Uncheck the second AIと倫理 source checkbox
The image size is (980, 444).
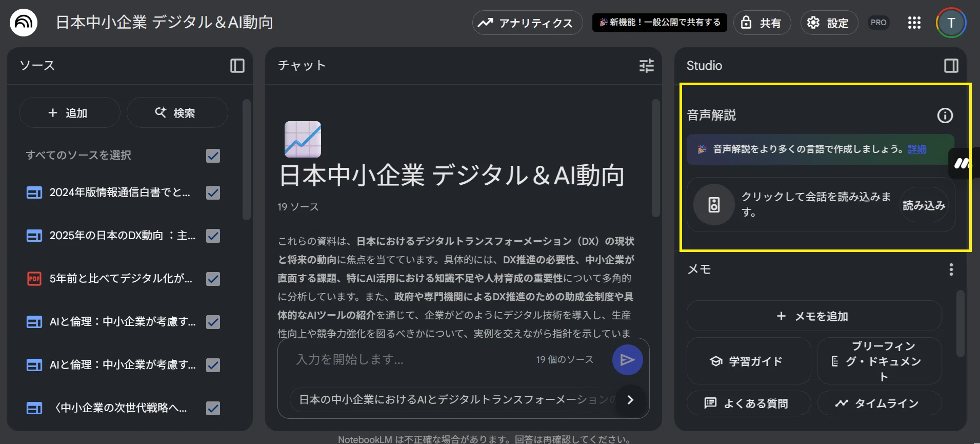point(213,365)
